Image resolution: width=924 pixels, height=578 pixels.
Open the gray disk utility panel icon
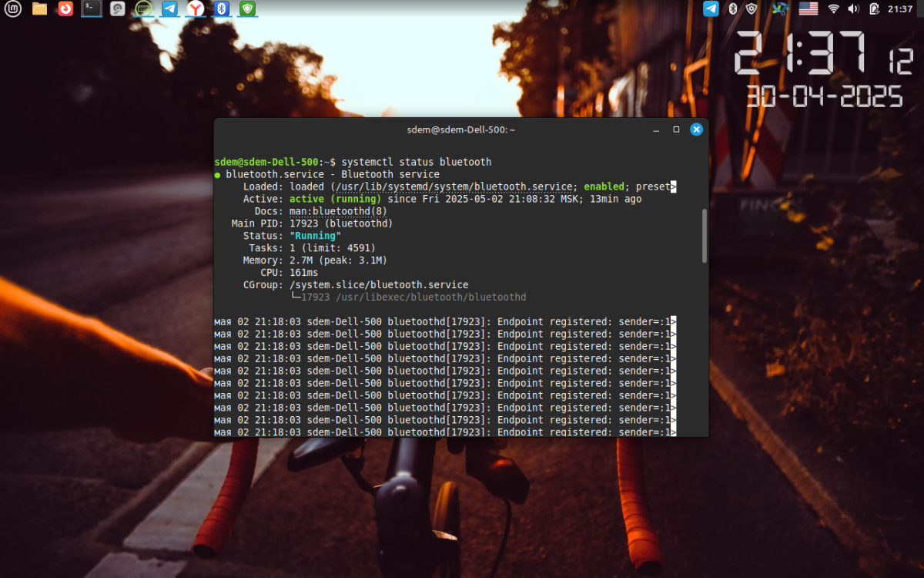pyautogui.click(x=117, y=8)
